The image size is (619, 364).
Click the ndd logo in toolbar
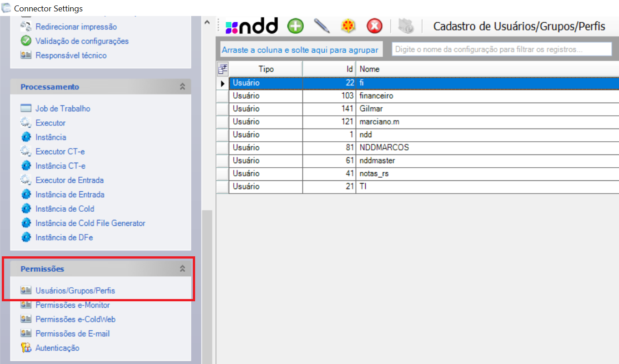pyautogui.click(x=252, y=26)
